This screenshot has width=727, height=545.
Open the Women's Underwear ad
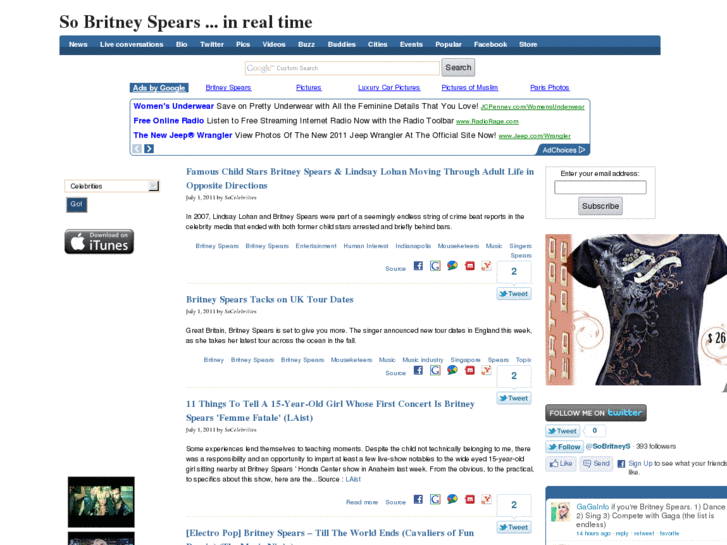click(x=173, y=106)
